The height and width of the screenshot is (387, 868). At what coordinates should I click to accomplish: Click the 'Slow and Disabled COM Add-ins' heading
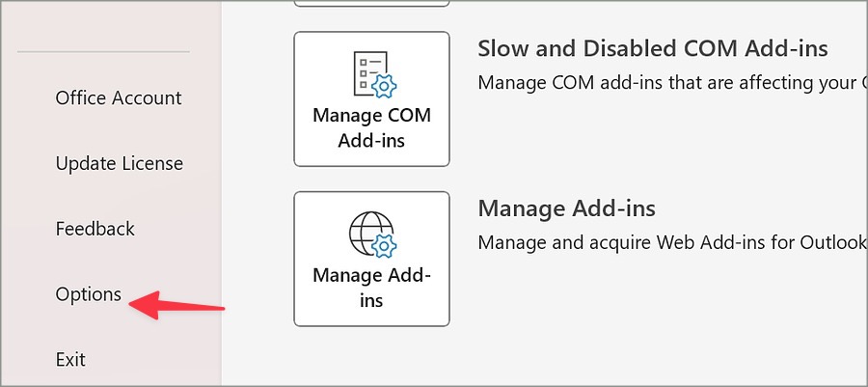[x=653, y=49]
